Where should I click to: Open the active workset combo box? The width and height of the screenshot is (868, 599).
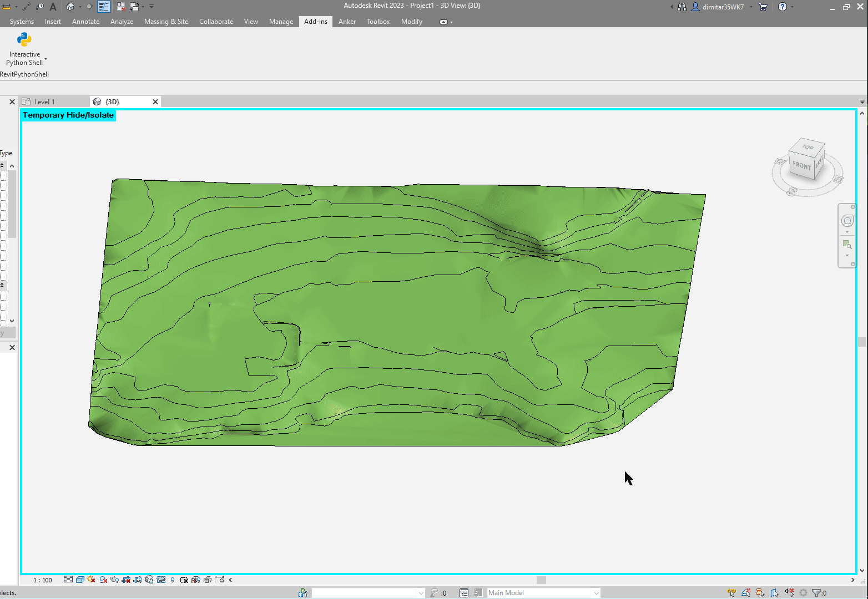369,593
